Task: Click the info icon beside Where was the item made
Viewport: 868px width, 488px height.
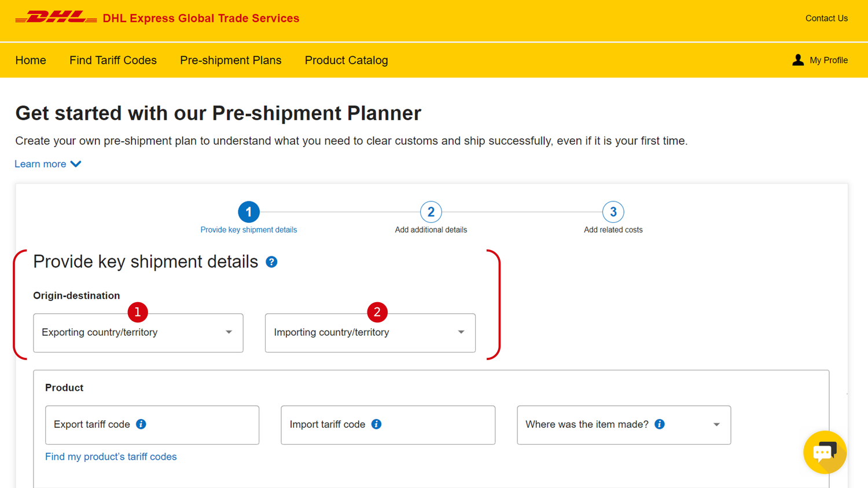Action: [659, 424]
